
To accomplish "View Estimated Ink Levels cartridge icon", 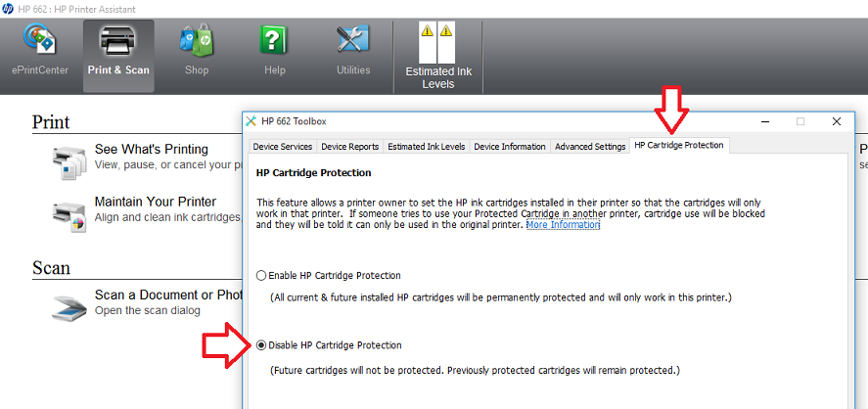I will click(437, 43).
